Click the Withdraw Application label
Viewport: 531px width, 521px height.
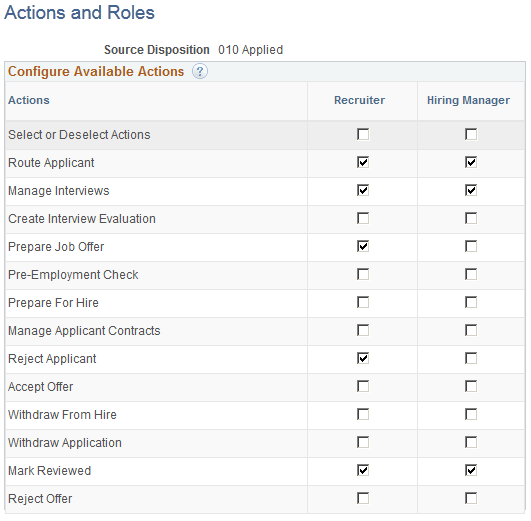65,443
